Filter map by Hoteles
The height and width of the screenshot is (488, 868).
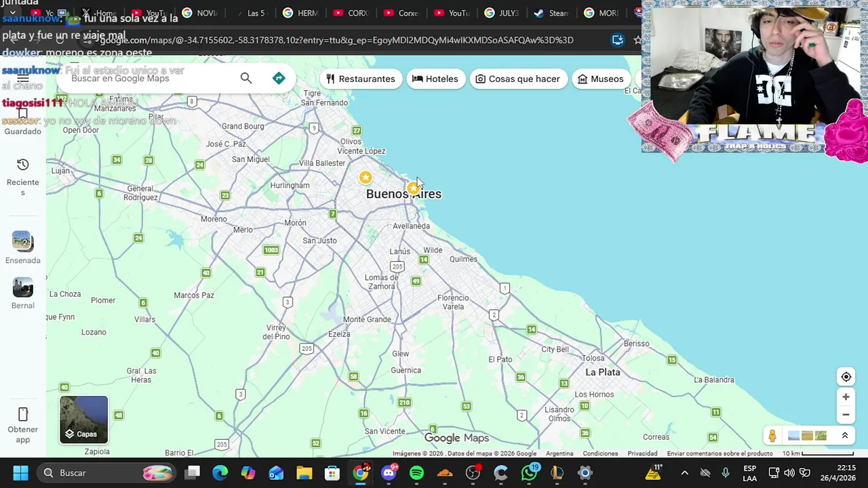tap(435, 79)
